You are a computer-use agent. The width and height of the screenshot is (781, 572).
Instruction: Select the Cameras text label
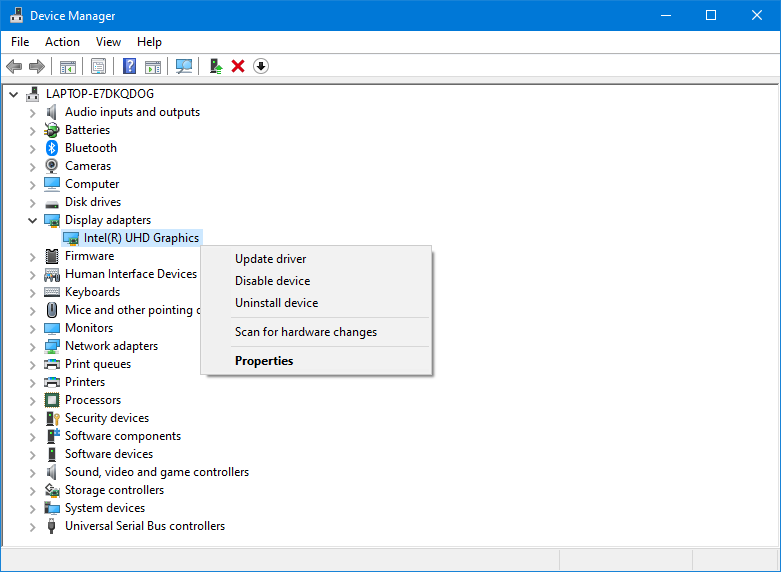[x=88, y=166]
